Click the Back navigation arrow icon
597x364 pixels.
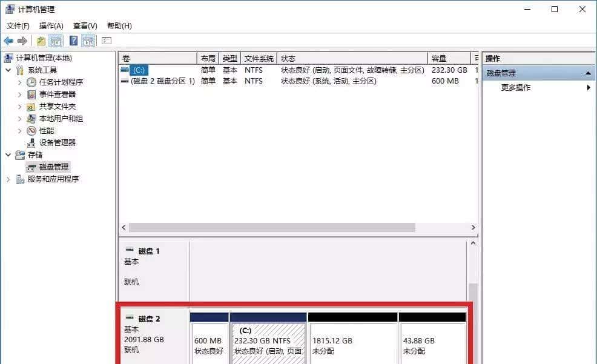[x=8, y=40]
